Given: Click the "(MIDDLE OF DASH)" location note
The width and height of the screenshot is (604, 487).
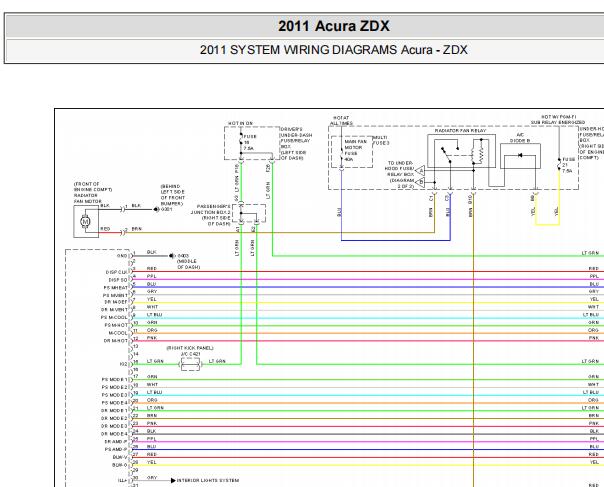Looking at the screenshot, I should point(188,264).
